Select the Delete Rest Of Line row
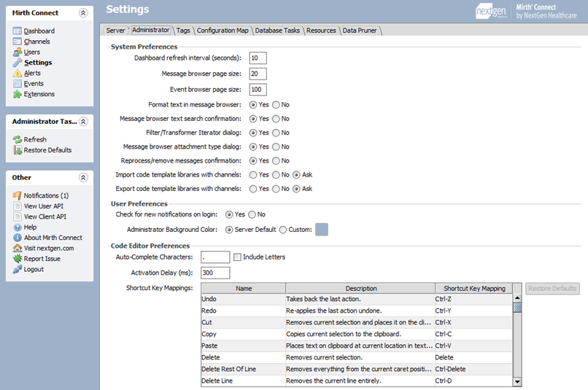 click(x=357, y=369)
